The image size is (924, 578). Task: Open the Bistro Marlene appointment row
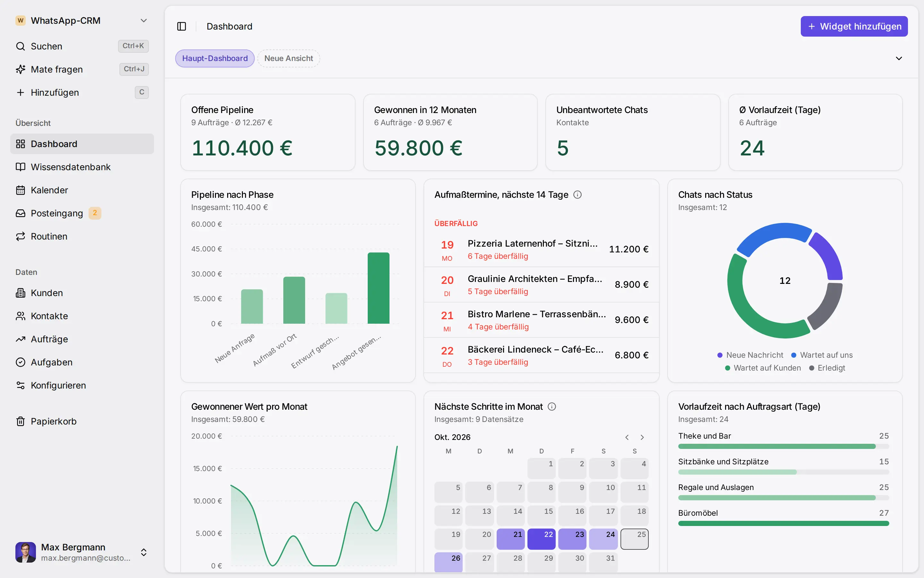(542, 320)
